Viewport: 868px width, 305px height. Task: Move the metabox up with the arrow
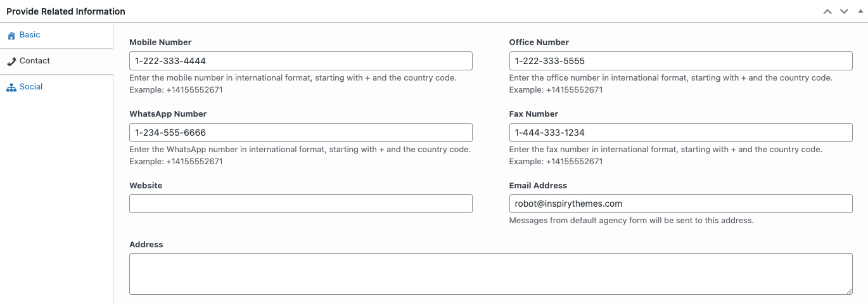pyautogui.click(x=827, y=11)
